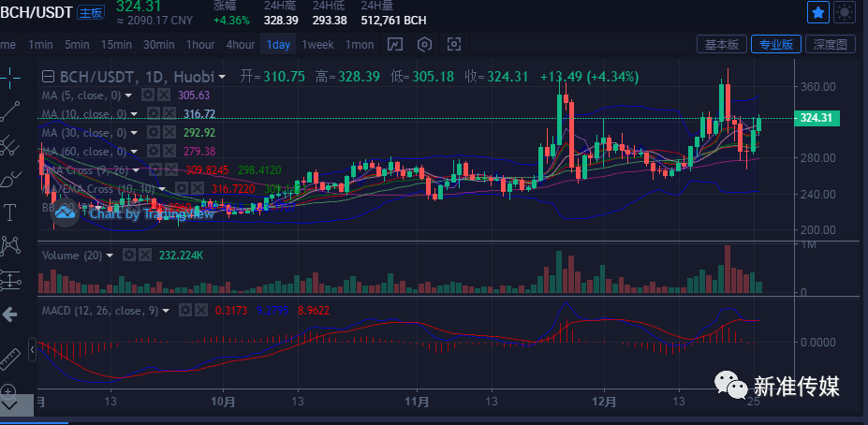Open the indicators chart icon in top toolbar

(395, 44)
